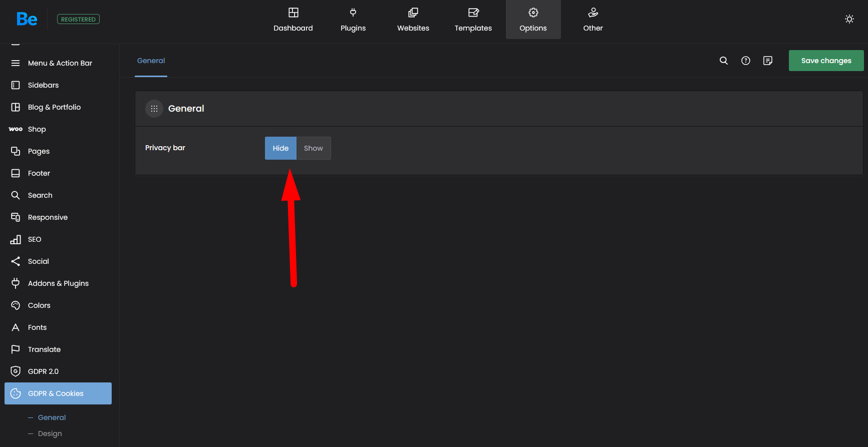Screen dimensions: 868x447
Task: Switch to the Templates menu
Action: 473,20
